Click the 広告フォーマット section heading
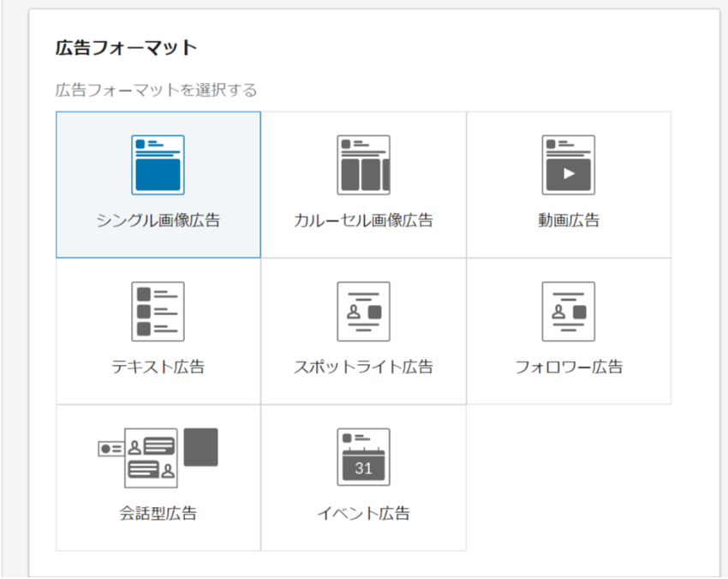 [126, 48]
